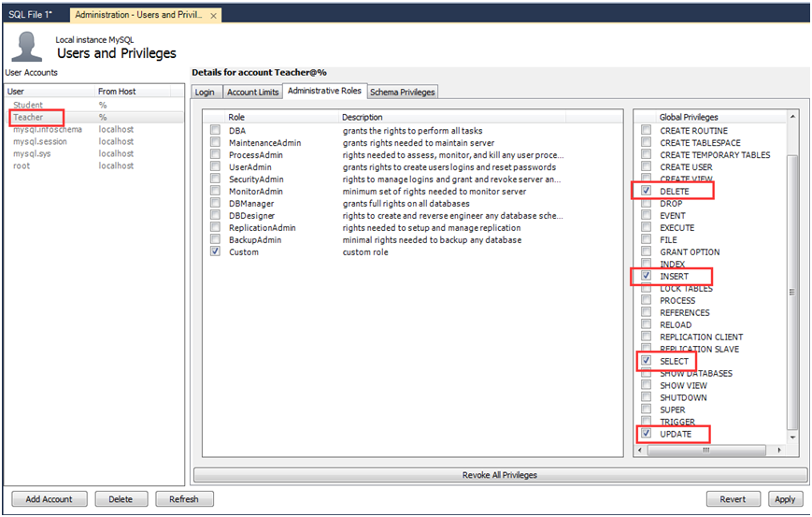Enable CREATE TABLESPACE privilege
This screenshot has height=517, width=812.
[647, 141]
